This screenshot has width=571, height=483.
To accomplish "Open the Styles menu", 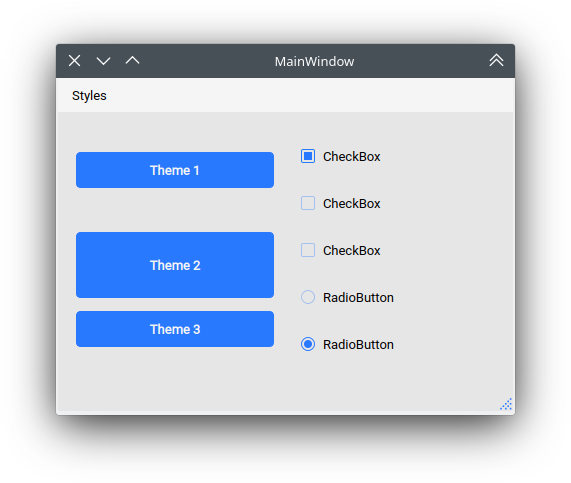I will tap(89, 95).
